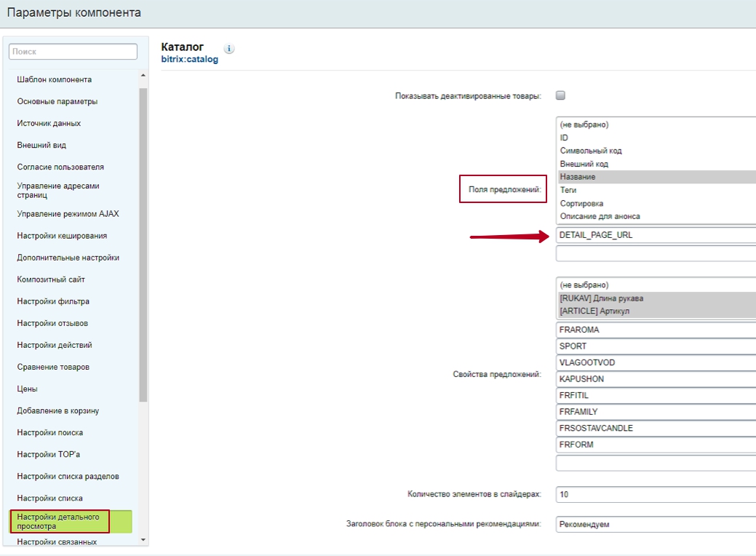Image resolution: width=756 pixels, height=556 pixels.
Task: Select [RUKAV] Длина рукава property option
Action: [655, 298]
